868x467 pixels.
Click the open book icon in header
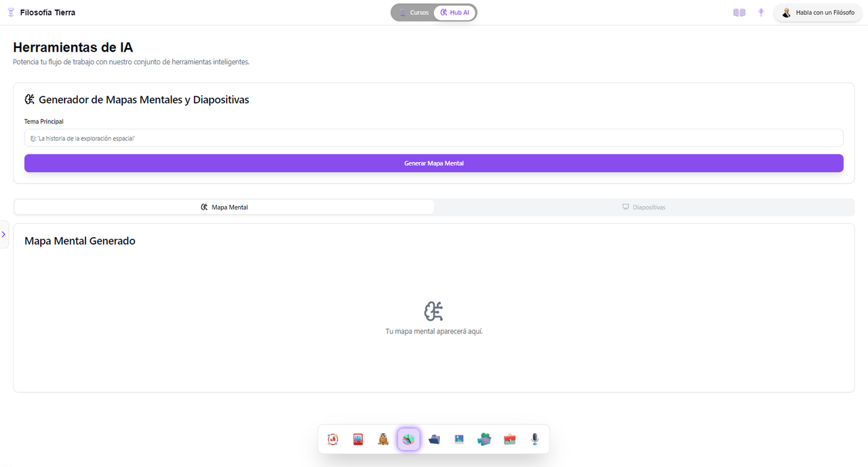click(x=739, y=12)
